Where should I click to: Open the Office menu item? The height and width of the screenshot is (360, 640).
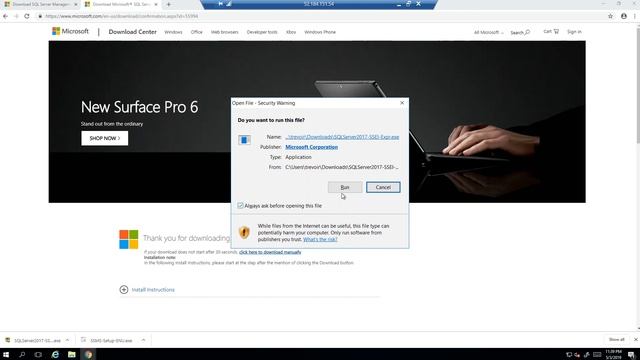click(x=196, y=32)
